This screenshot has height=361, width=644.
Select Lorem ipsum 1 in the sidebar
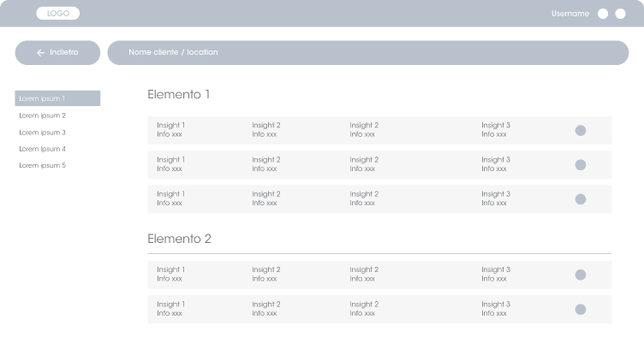pyautogui.click(x=57, y=98)
